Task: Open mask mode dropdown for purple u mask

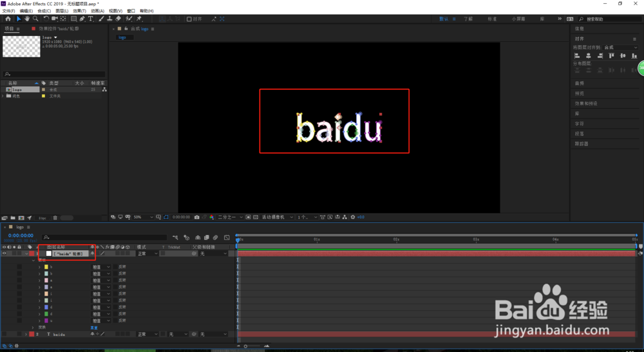Action: pyautogui.click(x=101, y=321)
